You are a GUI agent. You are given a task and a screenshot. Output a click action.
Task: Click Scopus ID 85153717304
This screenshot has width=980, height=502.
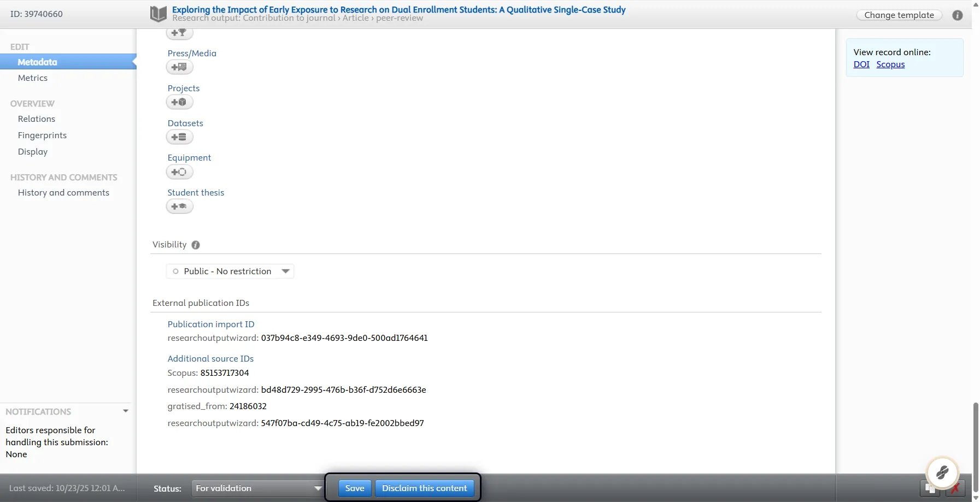point(225,373)
